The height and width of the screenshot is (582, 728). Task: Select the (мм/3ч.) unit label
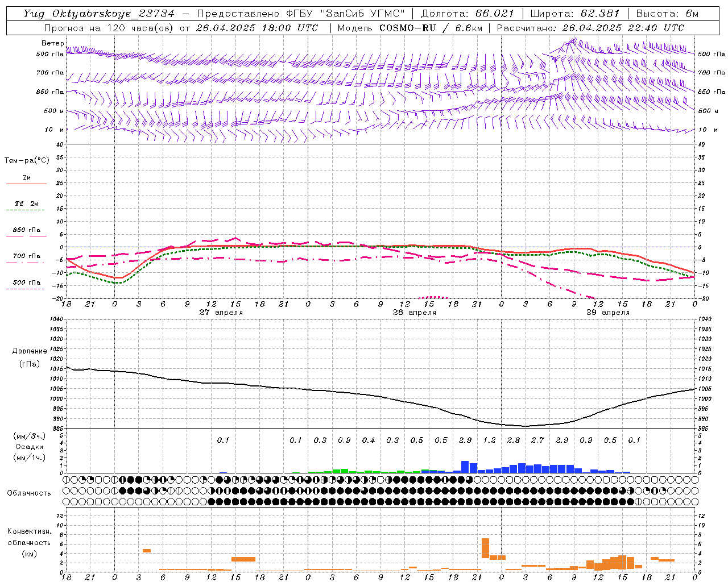29,436
